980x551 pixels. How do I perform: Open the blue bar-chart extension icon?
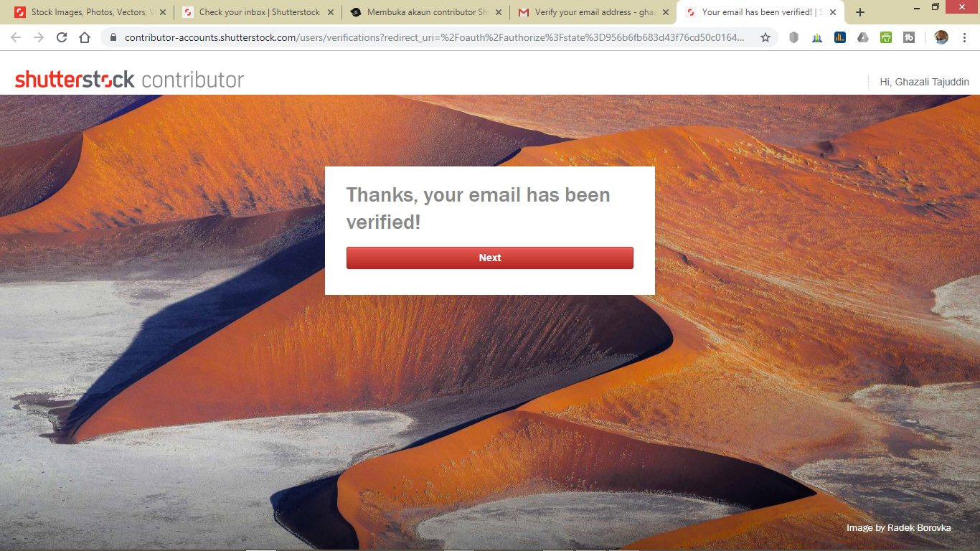840,37
